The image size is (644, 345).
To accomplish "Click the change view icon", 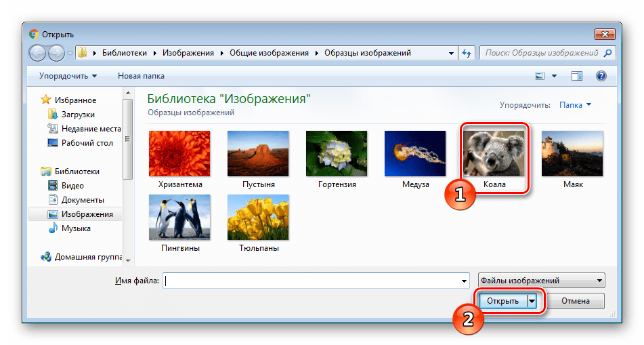I will tap(540, 76).
